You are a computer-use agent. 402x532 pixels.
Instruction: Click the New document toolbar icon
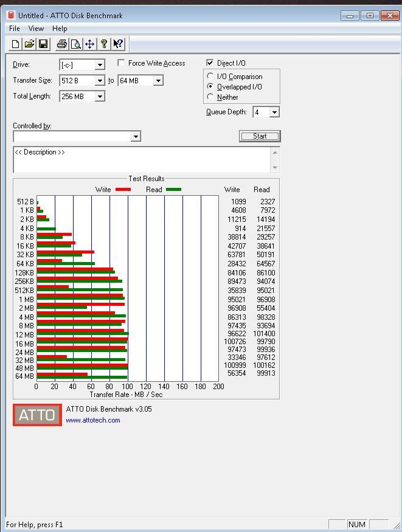[15, 44]
